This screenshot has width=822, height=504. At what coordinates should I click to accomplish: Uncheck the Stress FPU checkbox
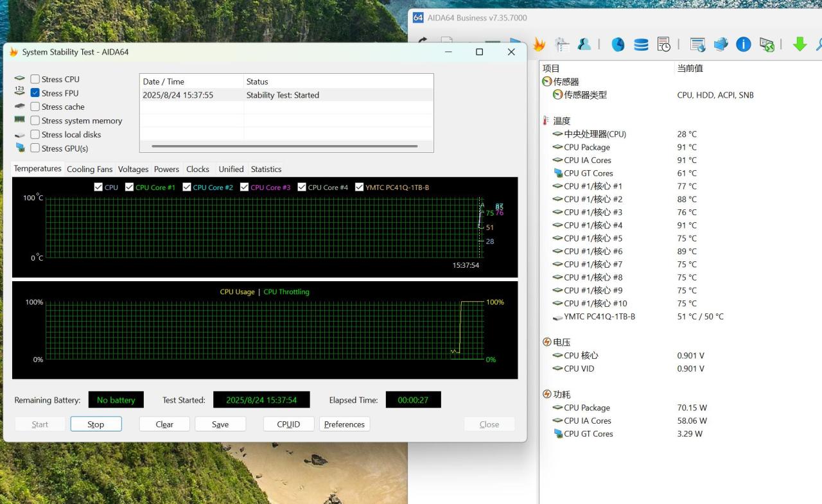35,93
